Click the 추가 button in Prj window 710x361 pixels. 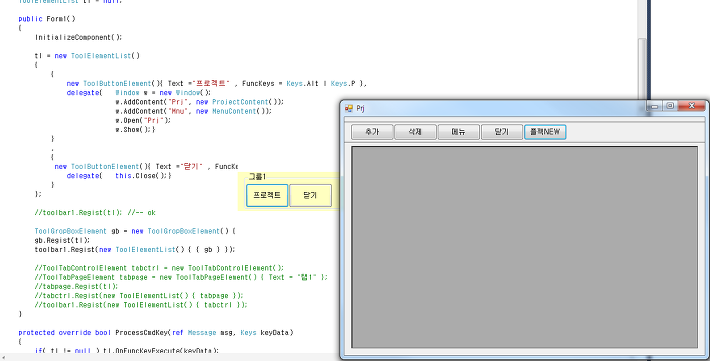pyautogui.click(x=372, y=132)
